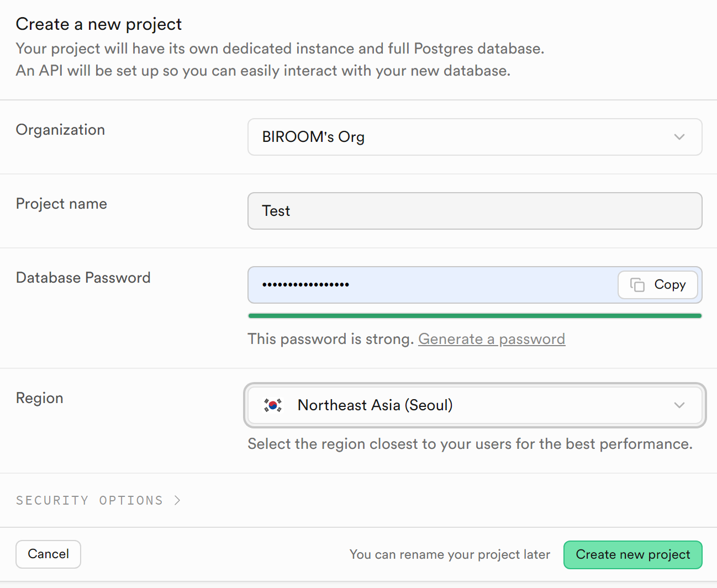Viewport: 717px width, 588px height.
Task: Click the Project name label
Action: point(61,204)
